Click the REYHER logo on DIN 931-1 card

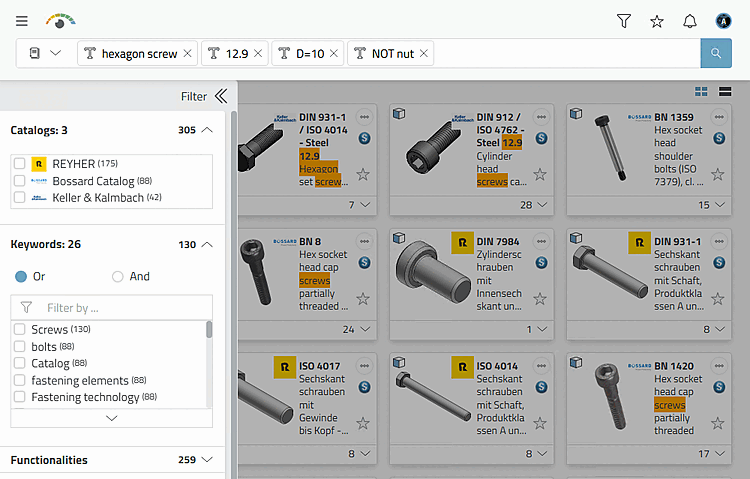point(640,243)
